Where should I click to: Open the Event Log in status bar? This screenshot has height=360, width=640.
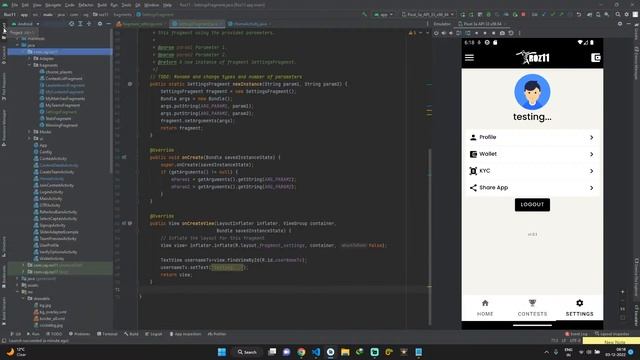click(576, 334)
